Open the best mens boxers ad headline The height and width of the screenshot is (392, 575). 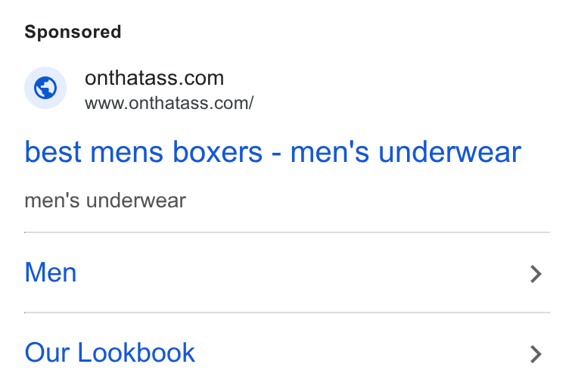273,152
